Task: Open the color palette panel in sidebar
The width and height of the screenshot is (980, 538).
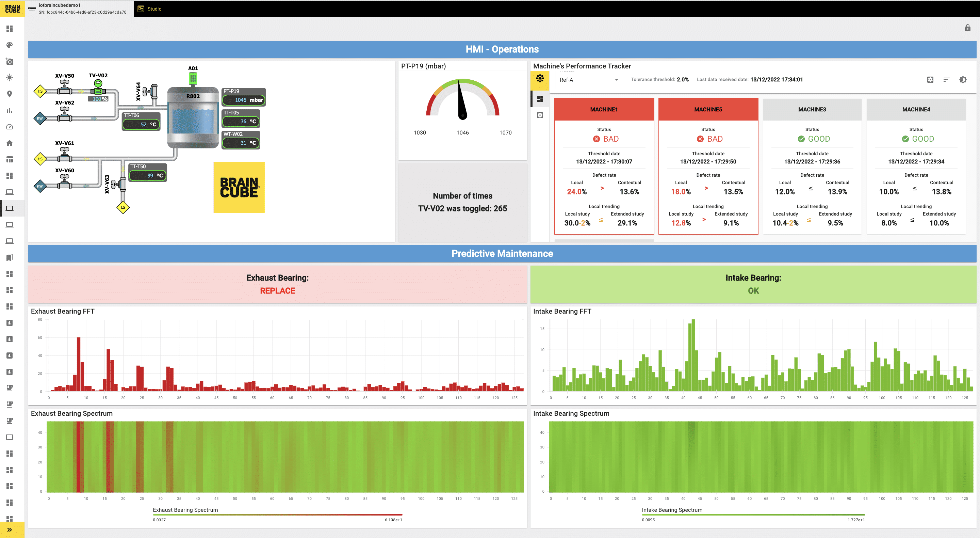Action: pos(10,45)
